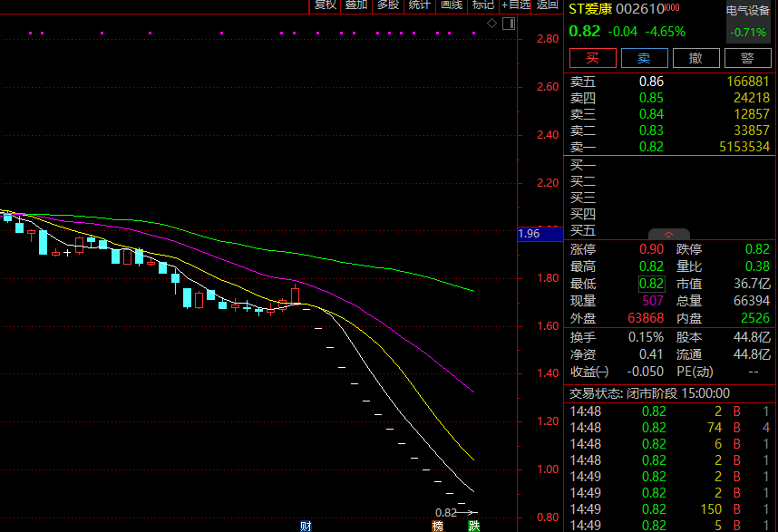
Task: Click the 现量 value 507
Action: coord(653,301)
